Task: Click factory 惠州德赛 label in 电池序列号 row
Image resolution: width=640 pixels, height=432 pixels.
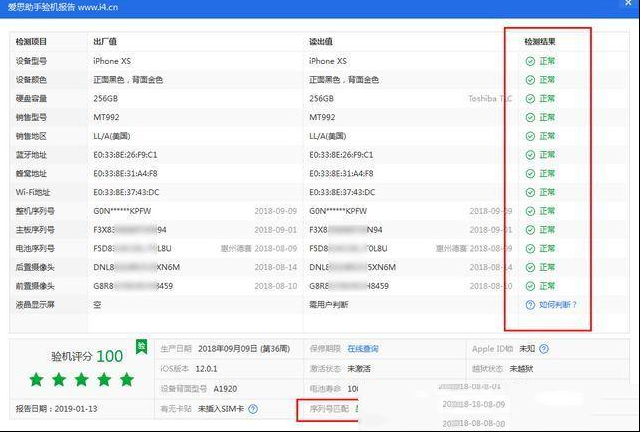Action: pyautogui.click(x=236, y=249)
